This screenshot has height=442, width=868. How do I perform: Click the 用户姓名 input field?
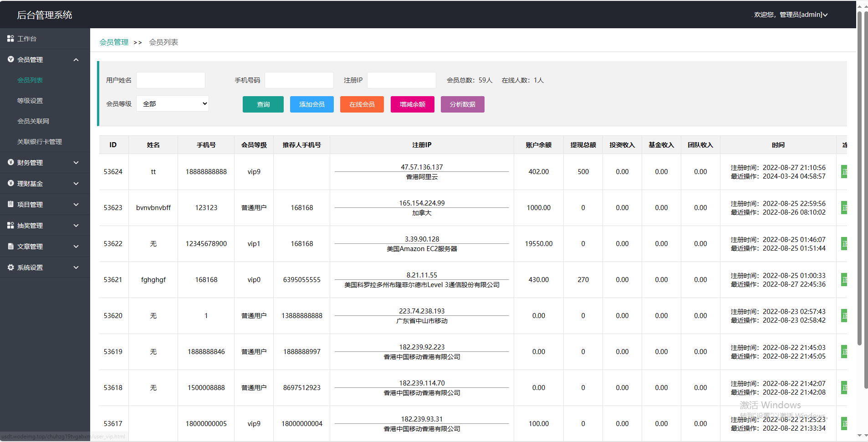pyautogui.click(x=171, y=80)
